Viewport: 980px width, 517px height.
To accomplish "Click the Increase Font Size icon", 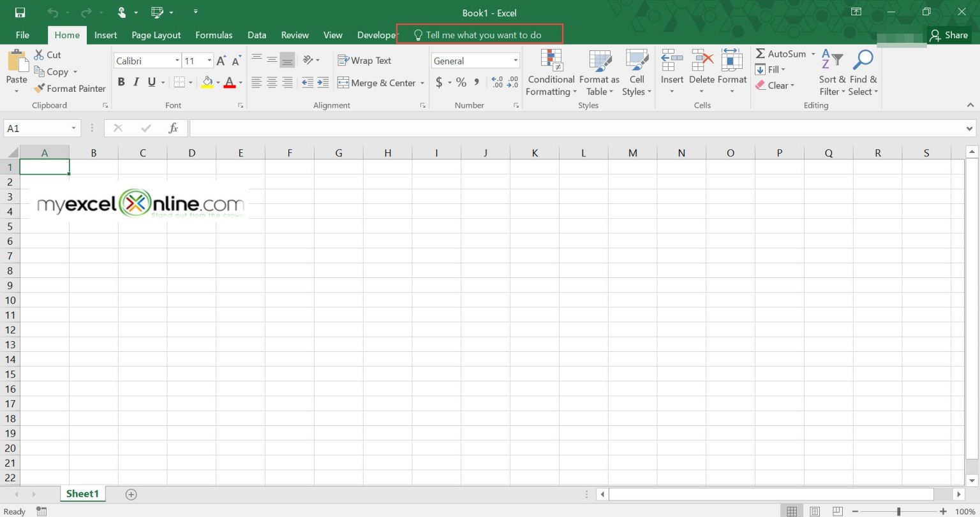I will [x=221, y=61].
